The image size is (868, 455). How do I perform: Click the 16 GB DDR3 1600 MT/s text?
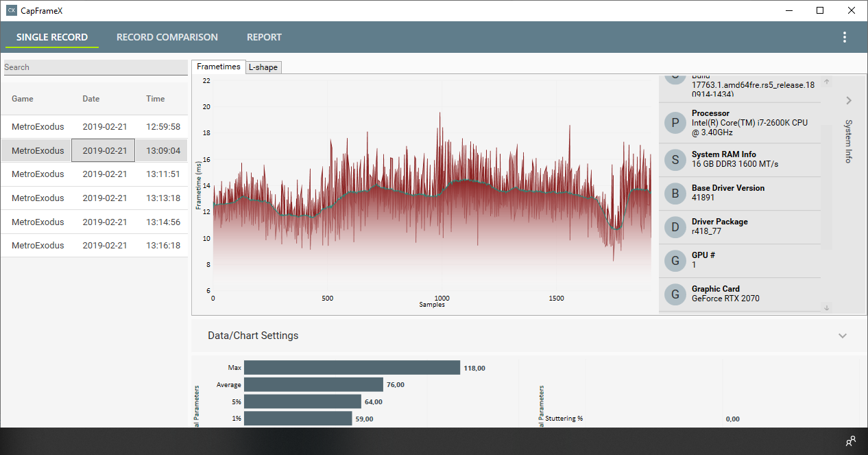tap(735, 164)
